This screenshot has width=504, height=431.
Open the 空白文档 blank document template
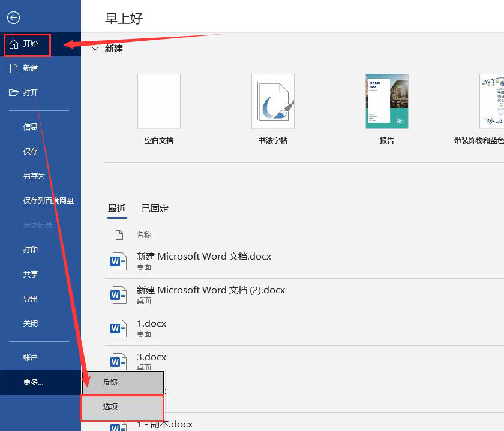[x=159, y=101]
